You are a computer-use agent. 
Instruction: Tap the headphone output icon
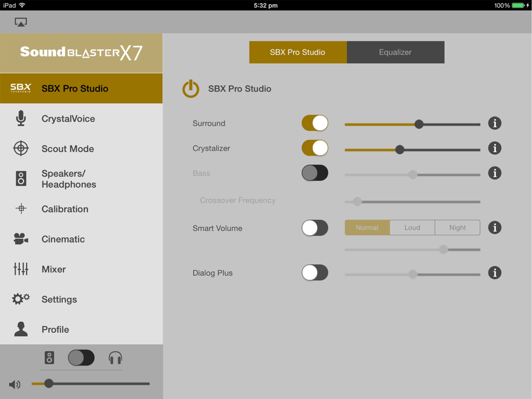tap(115, 358)
